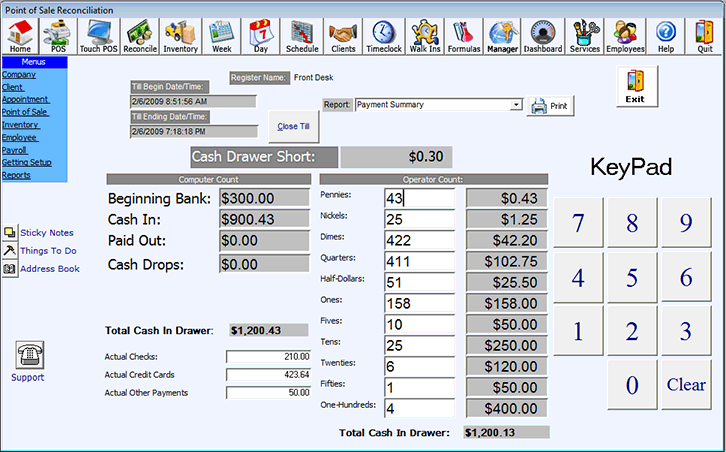Click the Close Till button
Viewport: 726px width, 452px height.
pyautogui.click(x=294, y=126)
